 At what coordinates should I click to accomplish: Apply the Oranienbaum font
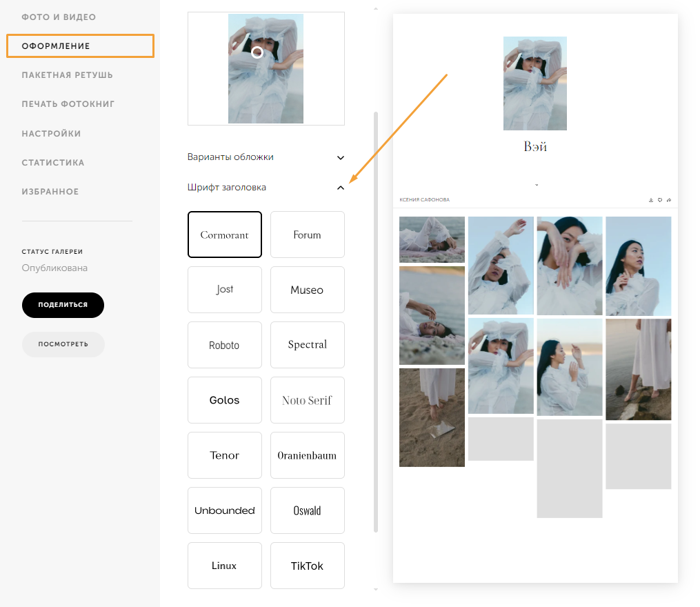(x=308, y=455)
